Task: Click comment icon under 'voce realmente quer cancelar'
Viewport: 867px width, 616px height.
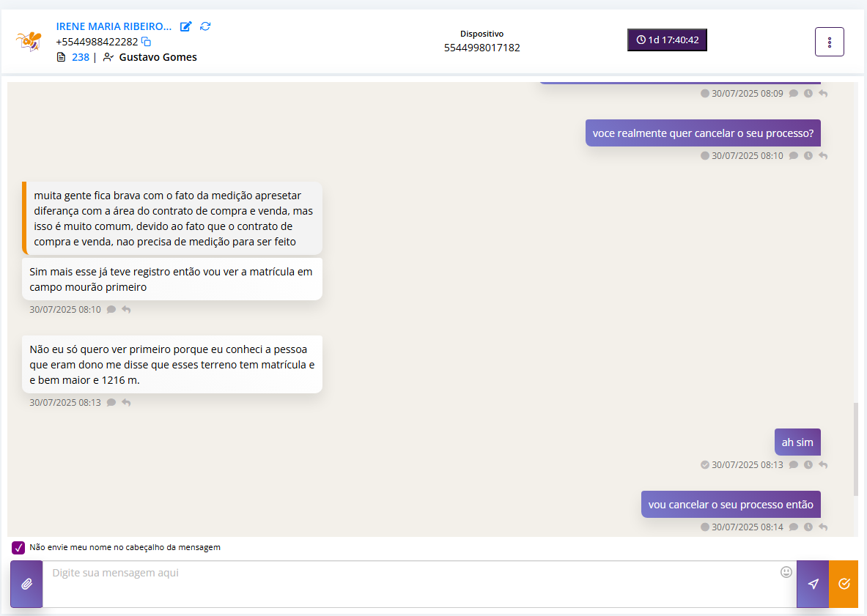Action: (794, 156)
